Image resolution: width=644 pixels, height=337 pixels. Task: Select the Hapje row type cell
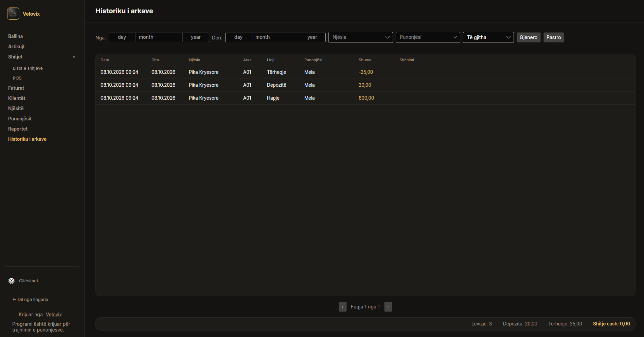273,98
